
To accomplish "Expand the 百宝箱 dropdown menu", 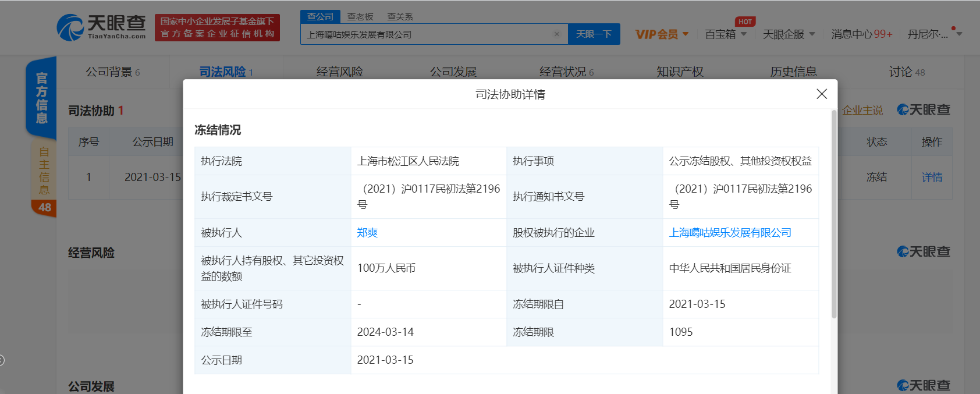I will tap(726, 34).
